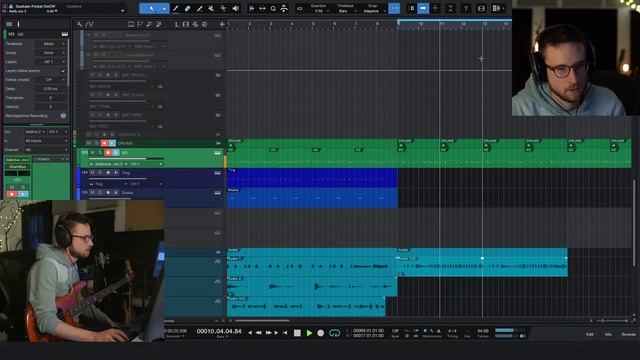Mute the AD track

(x=93, y=152)
